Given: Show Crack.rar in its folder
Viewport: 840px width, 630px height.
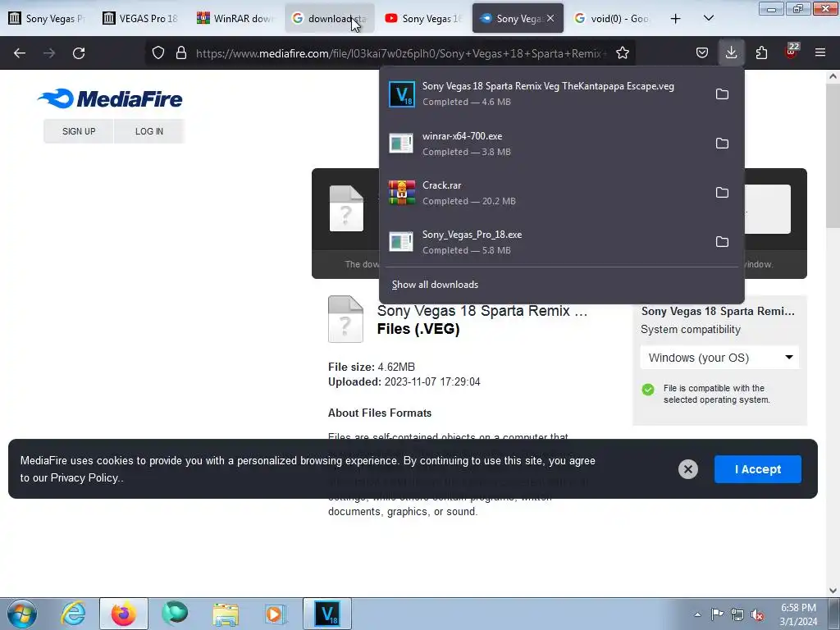Looking at the screenshot, I should point(722,193).
